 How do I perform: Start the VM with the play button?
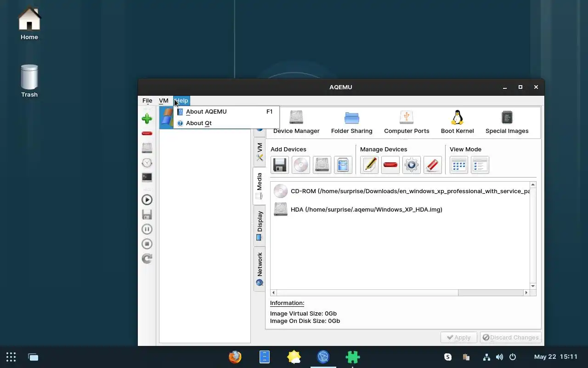[147, 200]
